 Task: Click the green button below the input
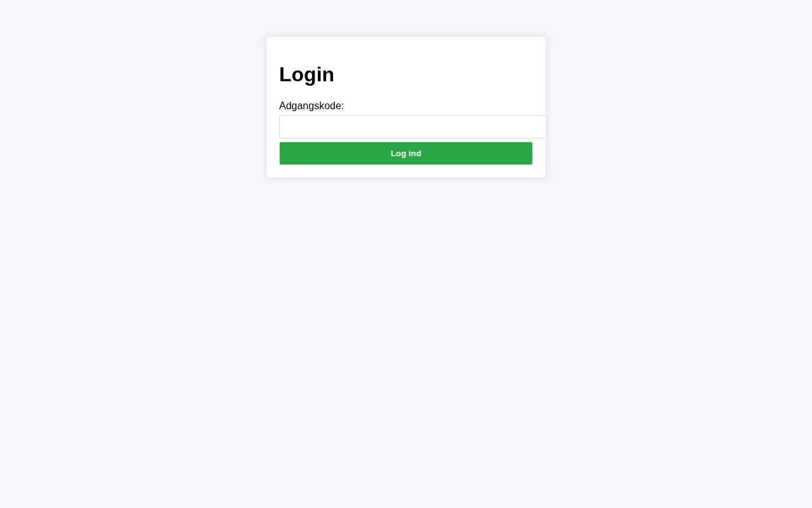(x=406, y=153)
